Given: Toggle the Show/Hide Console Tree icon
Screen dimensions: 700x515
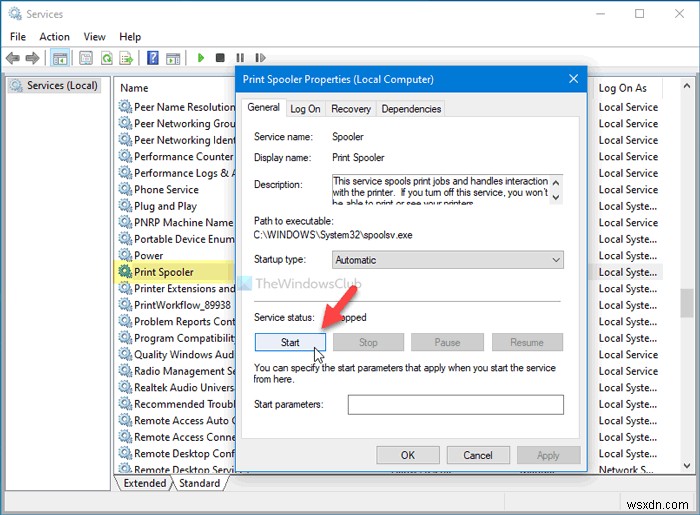Looking at the screenshot, I should click(60, 58).
